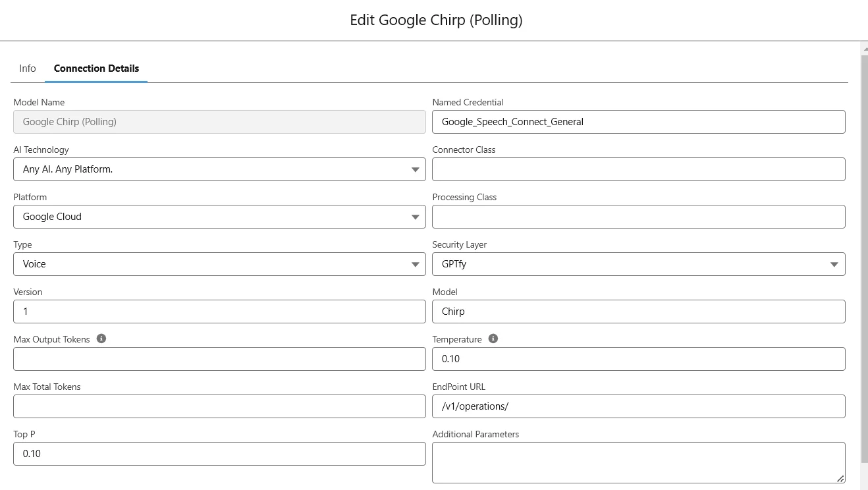This screenshot has height=490, width=868.
Task: Focus the Connector Class field
Action: click(638, 169)
